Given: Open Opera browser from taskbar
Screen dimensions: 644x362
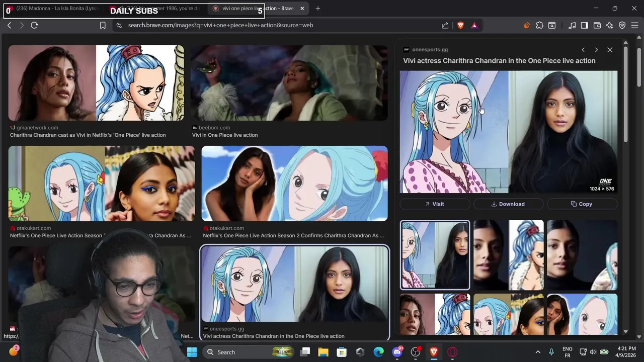Looking at the screenshot, I should pyautogui.click(x=452, y=352).
